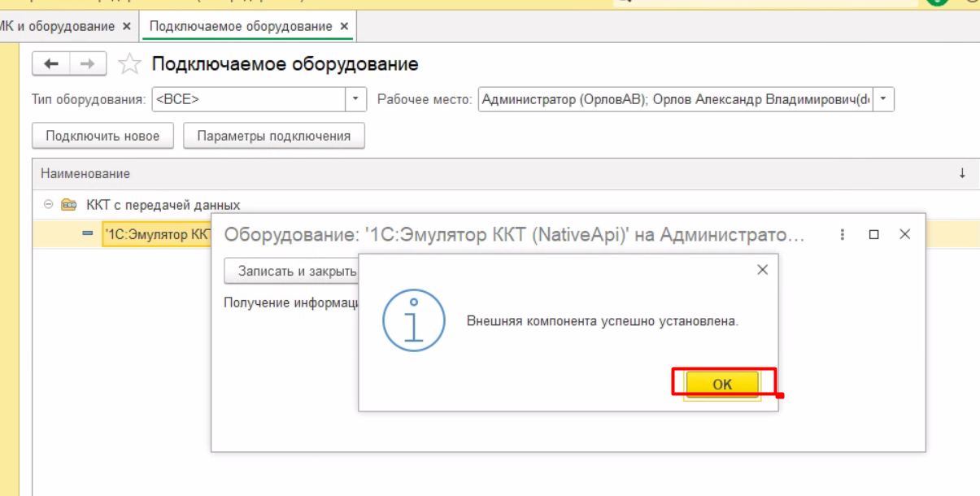Viewport: 980px width, 496px height.
Task: Open 'Параметры подключения'
Action: click(x=274, y=136)
